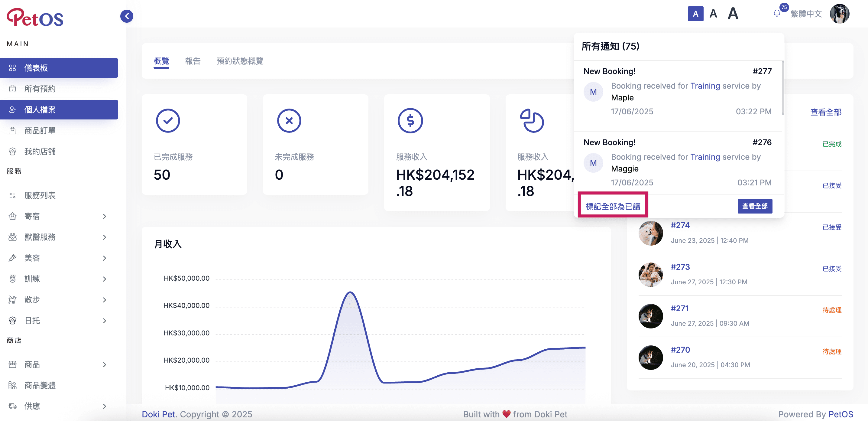Click the 獸醫服務 paw icon

click(x=12, y=237)
